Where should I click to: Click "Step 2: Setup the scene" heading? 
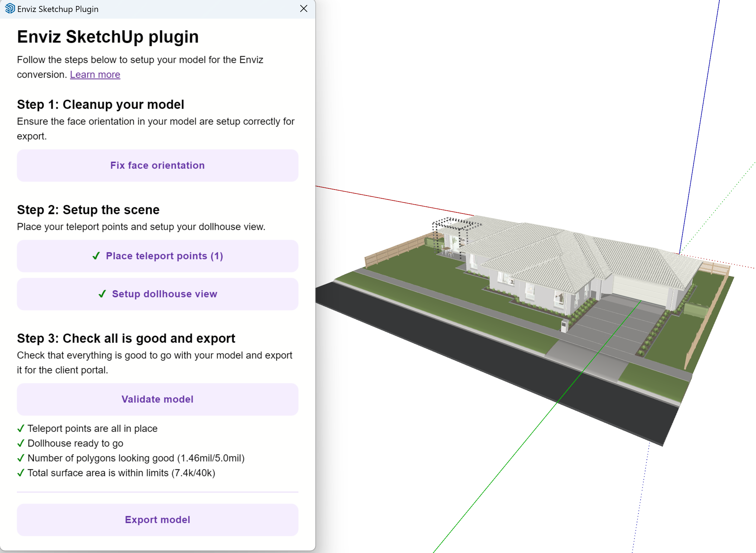[88, 210]
